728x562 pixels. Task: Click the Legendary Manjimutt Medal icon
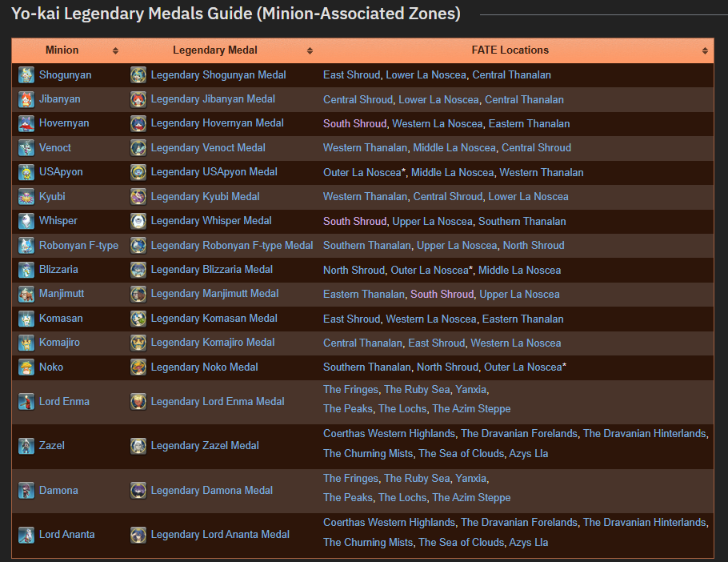point(138,294)
